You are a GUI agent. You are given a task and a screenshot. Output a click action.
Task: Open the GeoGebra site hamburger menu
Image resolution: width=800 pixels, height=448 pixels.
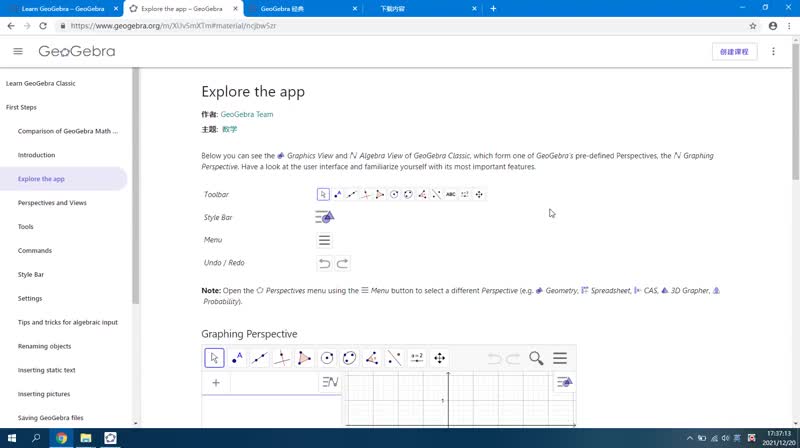click(18, 51)
